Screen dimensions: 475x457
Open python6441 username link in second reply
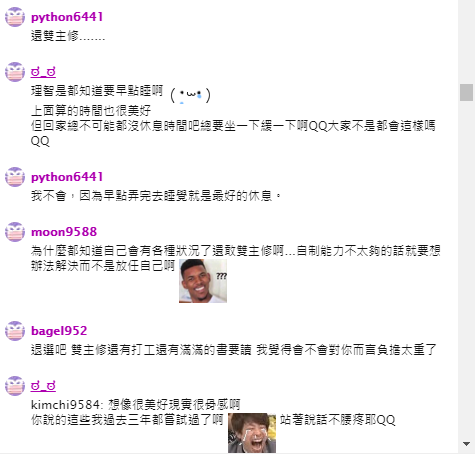(x=67, y=177)
